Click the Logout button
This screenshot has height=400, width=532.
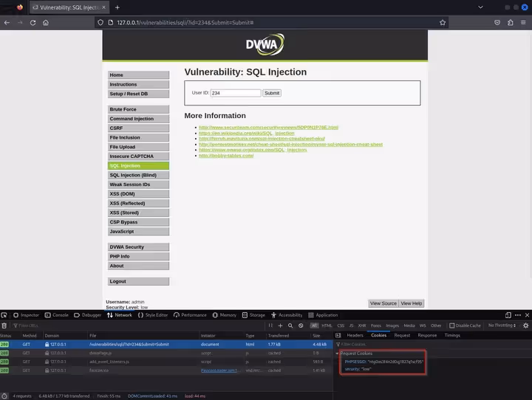coord(138,281)
